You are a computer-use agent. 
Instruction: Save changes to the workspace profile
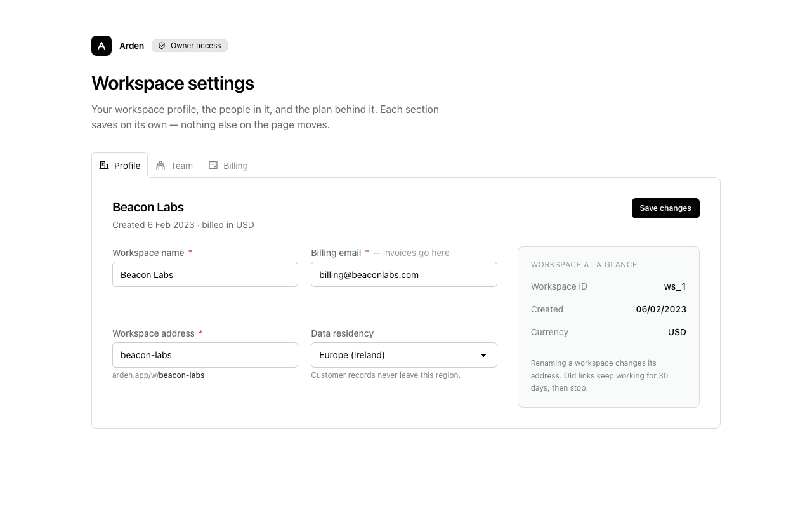click(665, 208)
